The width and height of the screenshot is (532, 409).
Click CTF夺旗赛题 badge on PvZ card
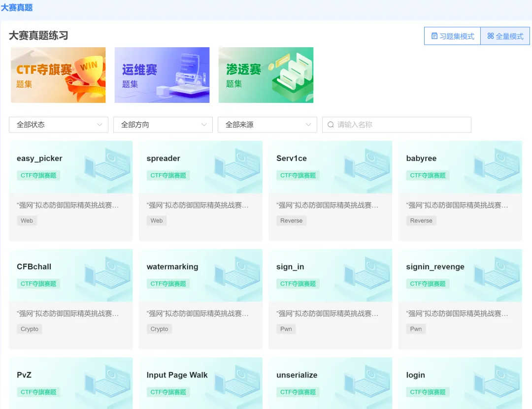point(38,392)
